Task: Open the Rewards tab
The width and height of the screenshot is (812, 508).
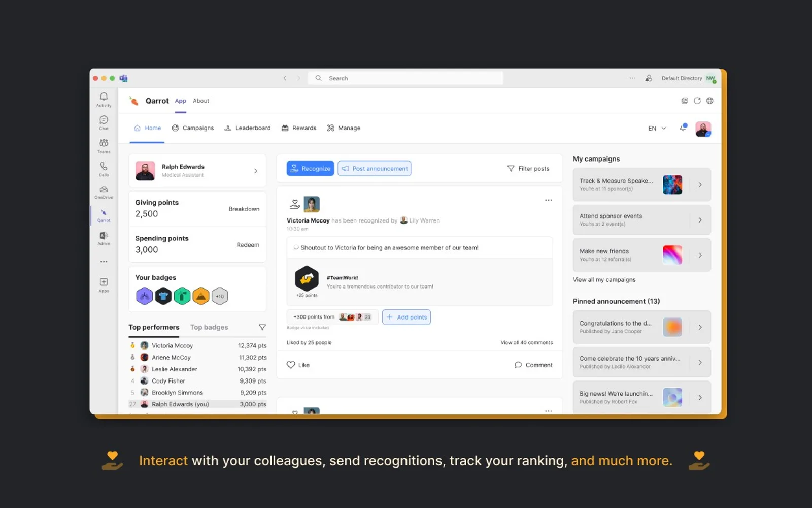Action: pyautogui.click(x=299, y=128)
